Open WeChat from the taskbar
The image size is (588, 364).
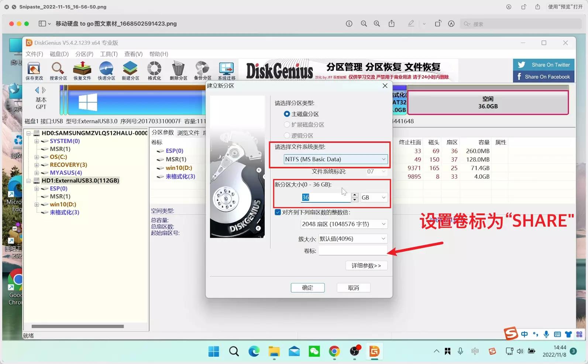pos(314,351)
